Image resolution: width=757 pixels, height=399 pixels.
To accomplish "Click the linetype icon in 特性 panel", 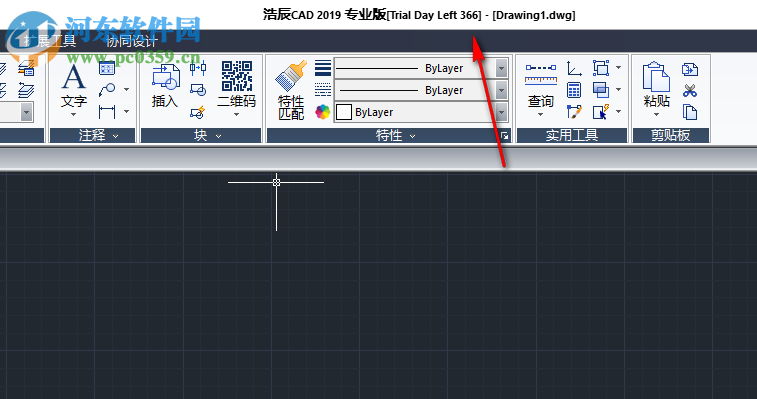I will (x=323, y=90).
